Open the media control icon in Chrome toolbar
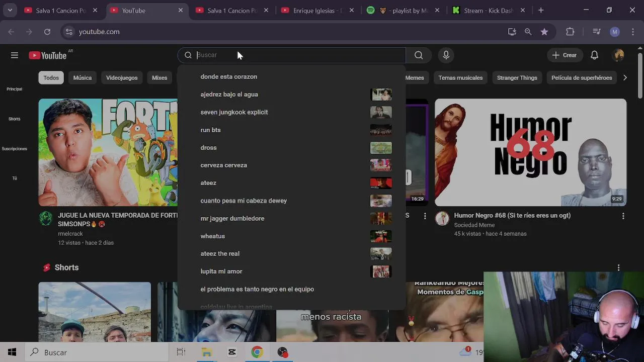The height and width of the screenshot is (362, 644). point(597,32)
